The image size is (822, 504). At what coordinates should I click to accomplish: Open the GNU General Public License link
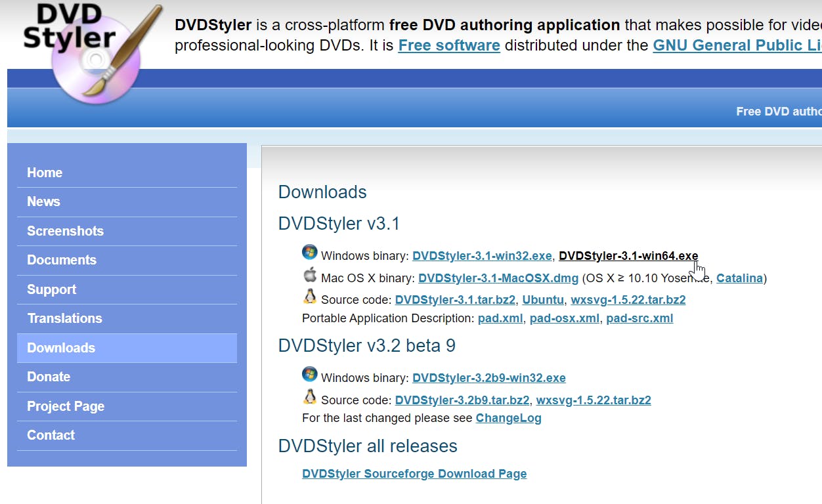click(x=737, y=45)
